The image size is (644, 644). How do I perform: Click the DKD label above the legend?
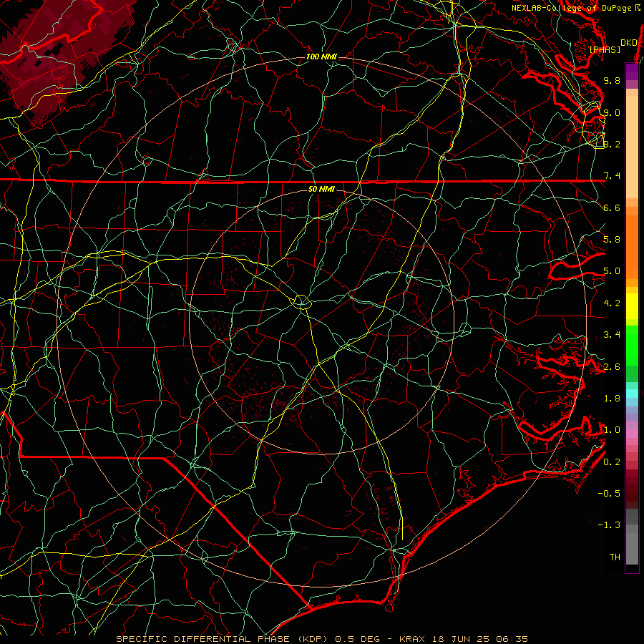click(x=629, y=43)
